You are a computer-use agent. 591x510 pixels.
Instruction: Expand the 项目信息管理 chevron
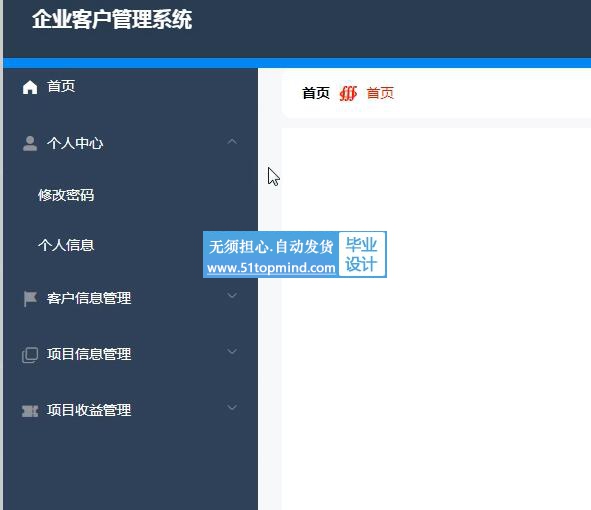point(232,351)
